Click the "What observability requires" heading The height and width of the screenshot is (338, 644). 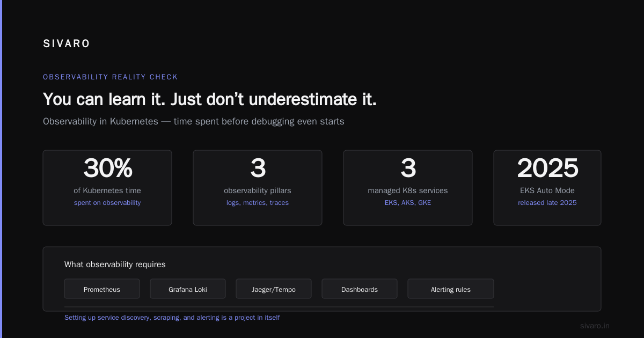point(115,264)
